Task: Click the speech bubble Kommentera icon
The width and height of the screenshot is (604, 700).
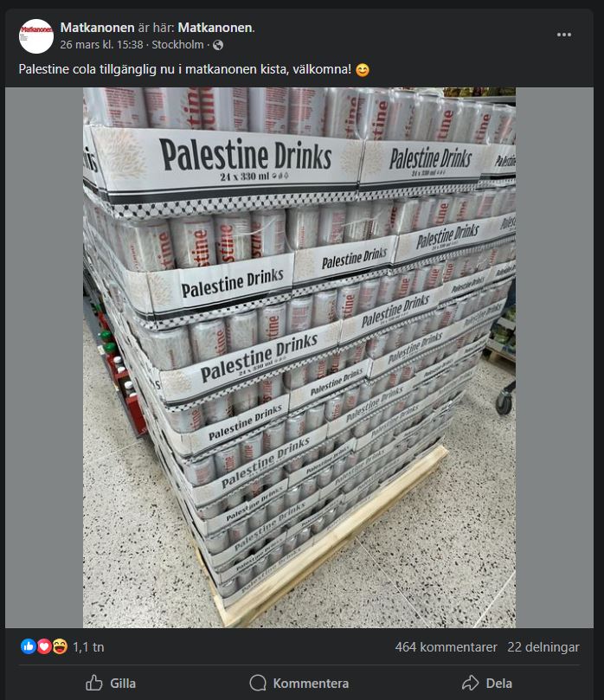Action: point(258,683)
